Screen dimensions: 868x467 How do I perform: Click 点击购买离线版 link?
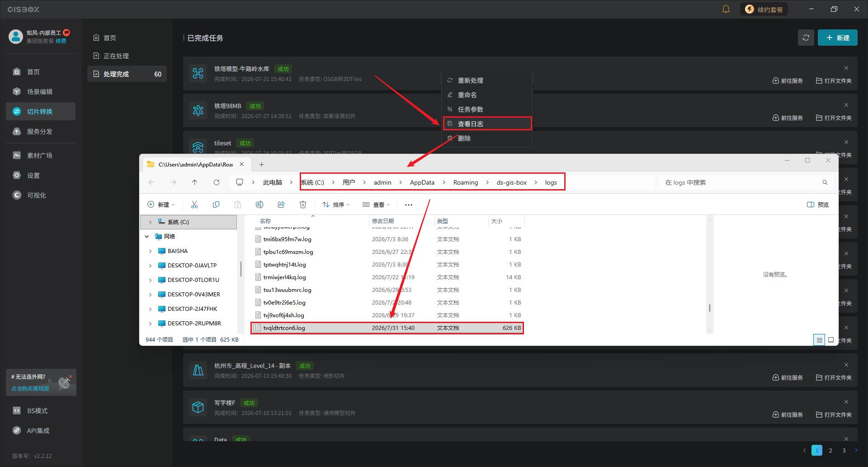30,389
